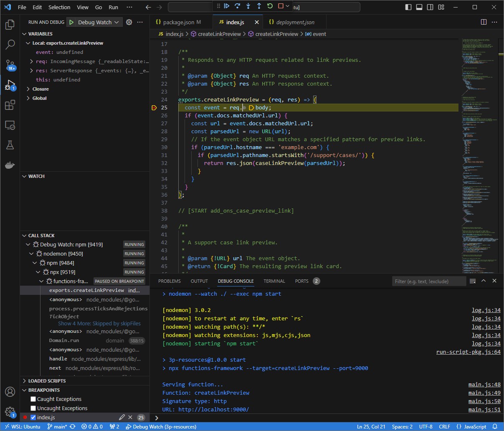504x431 pixels.
Task: Enable the Caught Exceptions checkbox
Action: [33, 399]
